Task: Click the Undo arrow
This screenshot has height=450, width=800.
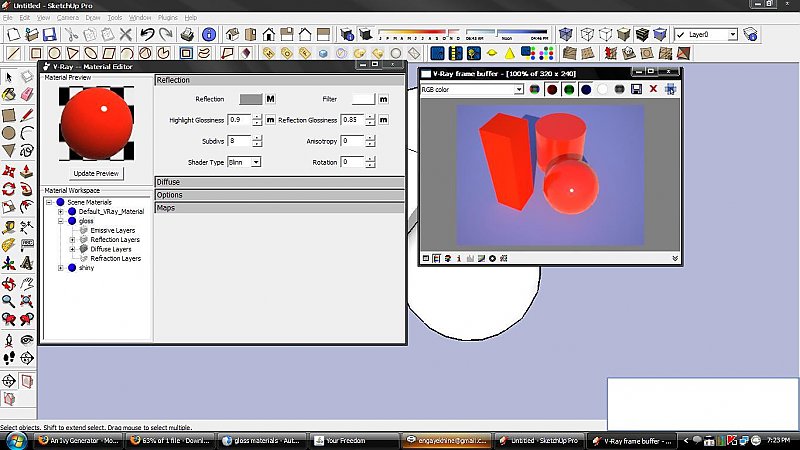Action: [x=147, y=35]
